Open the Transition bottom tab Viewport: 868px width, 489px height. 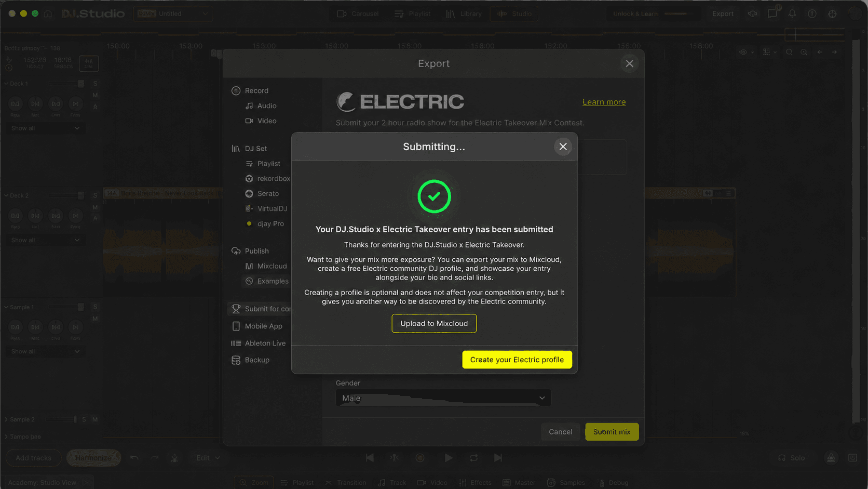tap(346, 483)
